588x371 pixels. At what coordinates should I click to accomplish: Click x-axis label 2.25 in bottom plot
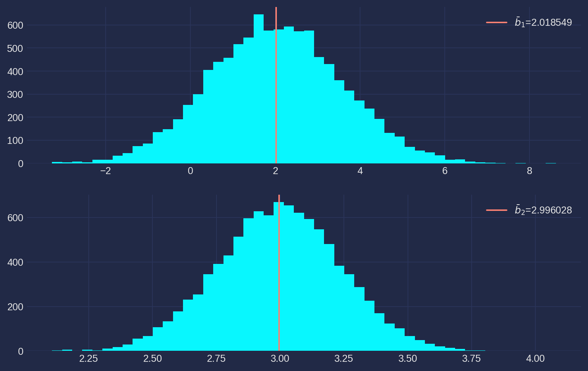[89, 359]
